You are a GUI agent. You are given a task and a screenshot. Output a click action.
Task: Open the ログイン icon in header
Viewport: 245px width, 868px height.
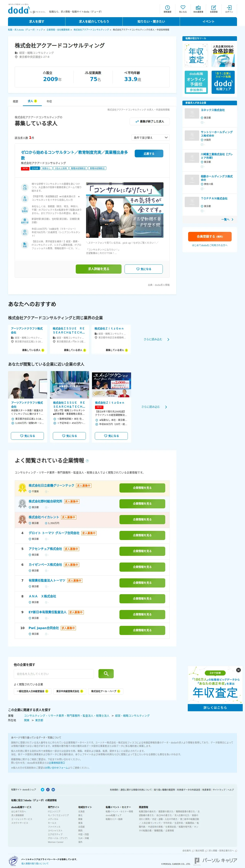[x=229, y=9]
